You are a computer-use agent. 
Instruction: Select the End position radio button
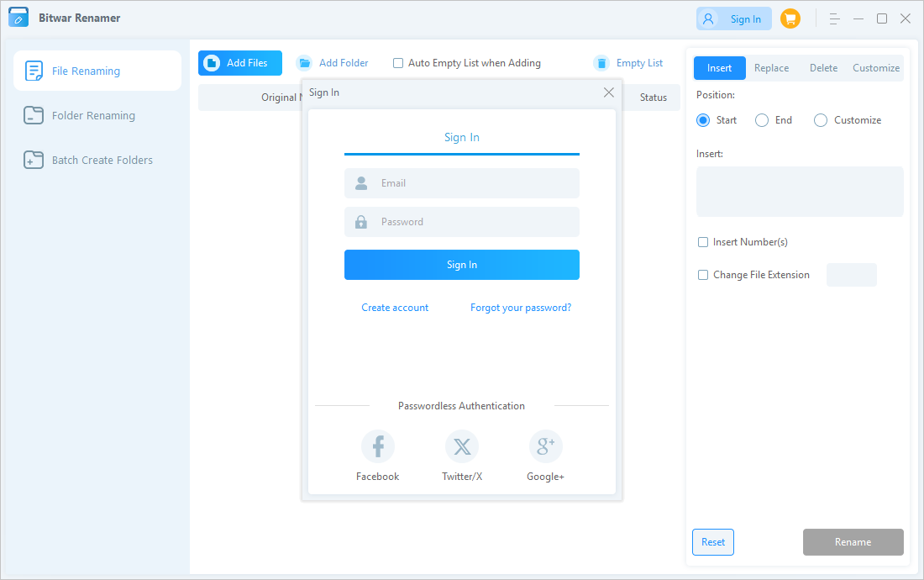coord(762,120)
